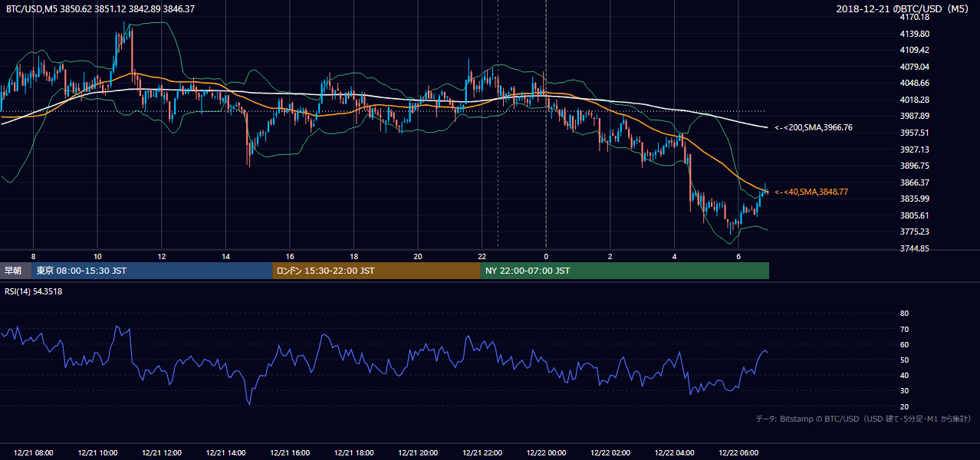Click the 12/21 10:00 date label
This screenshot has height=460, width=980.
(x=97, y=453)
